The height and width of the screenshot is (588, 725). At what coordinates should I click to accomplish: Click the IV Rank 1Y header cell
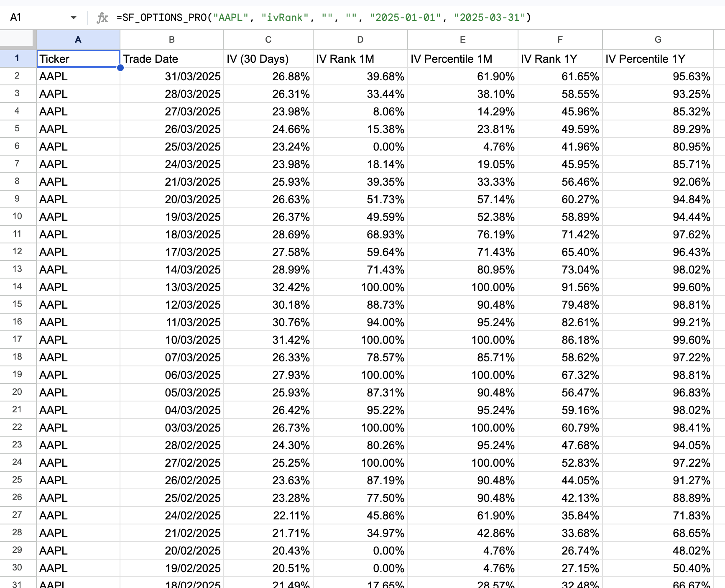(560, 59)
